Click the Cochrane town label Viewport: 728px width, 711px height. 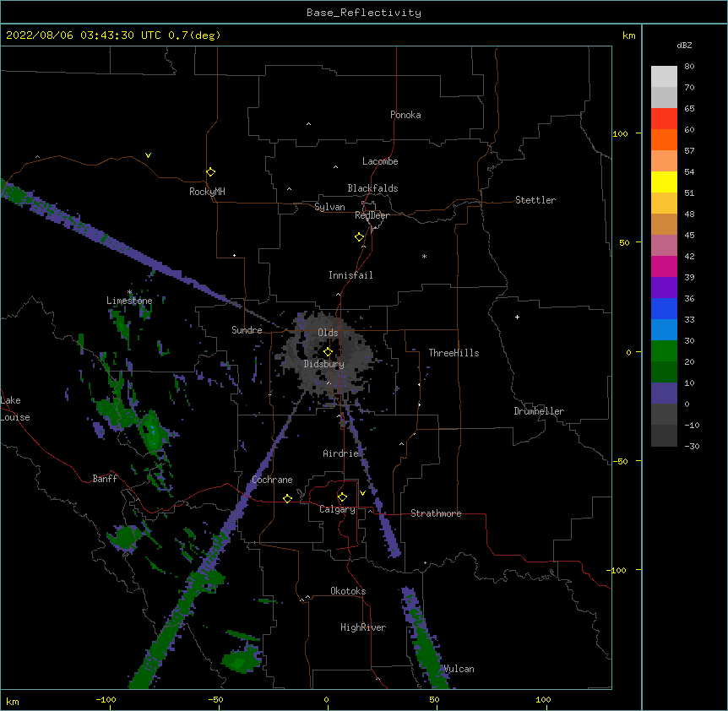[x=272, y=480]
